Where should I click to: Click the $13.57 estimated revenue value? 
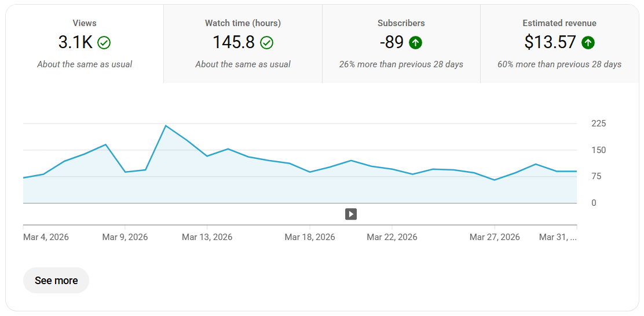550,42
